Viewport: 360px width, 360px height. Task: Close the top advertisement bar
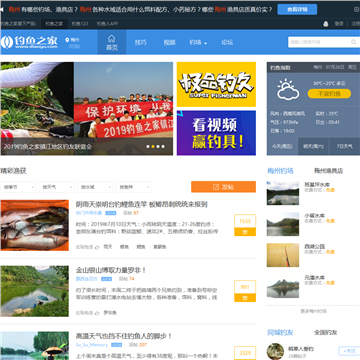pyautogui.click(x=356, y=9)
